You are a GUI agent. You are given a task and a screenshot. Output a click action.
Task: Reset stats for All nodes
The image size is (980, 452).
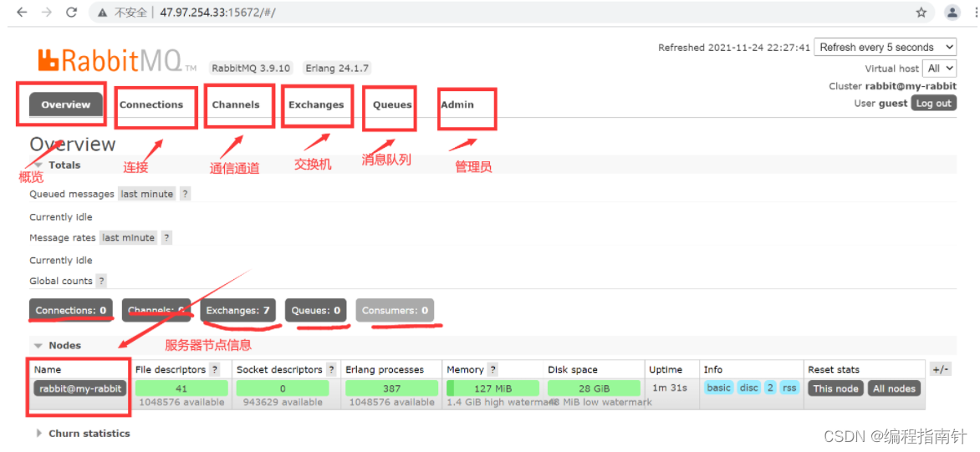point(894,389)
